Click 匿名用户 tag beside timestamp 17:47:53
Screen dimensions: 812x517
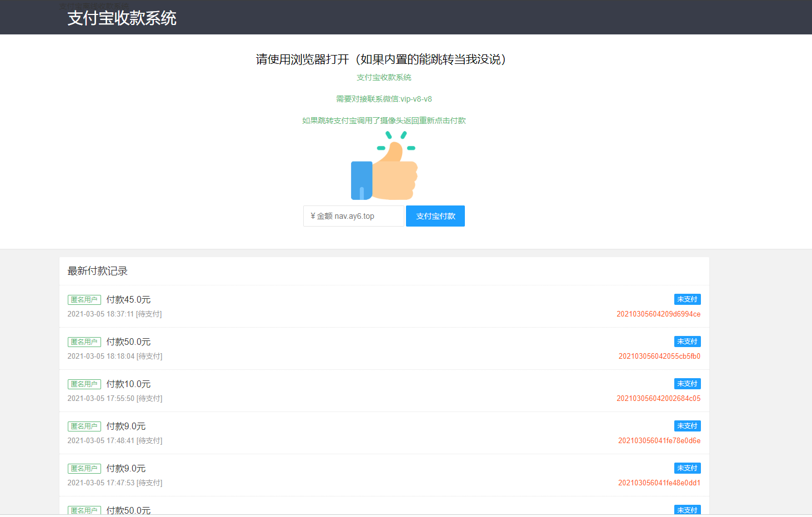point(84,469)
